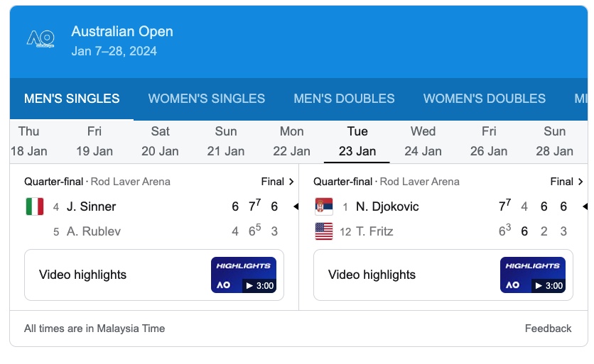Click the Australian Open AO logo
594x364 pixels.
pyautogui.click(x=40, y=38)
